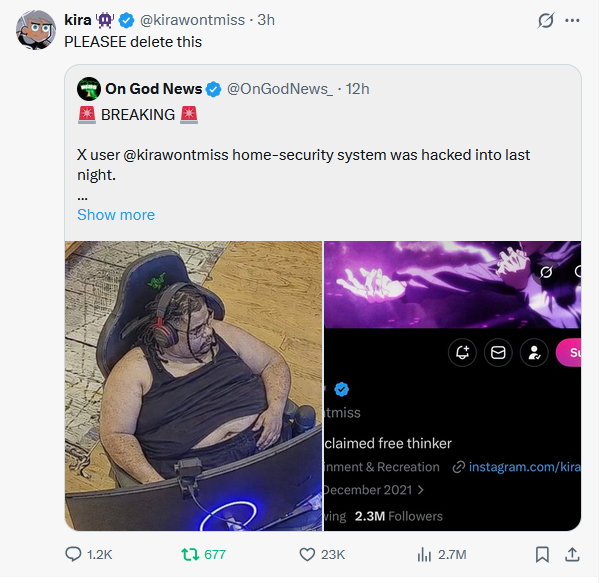Click the Grok icon beside the timestamp
Image resolution: width=607 pixels, height=583 pixels.
click(x=546, y=20)
